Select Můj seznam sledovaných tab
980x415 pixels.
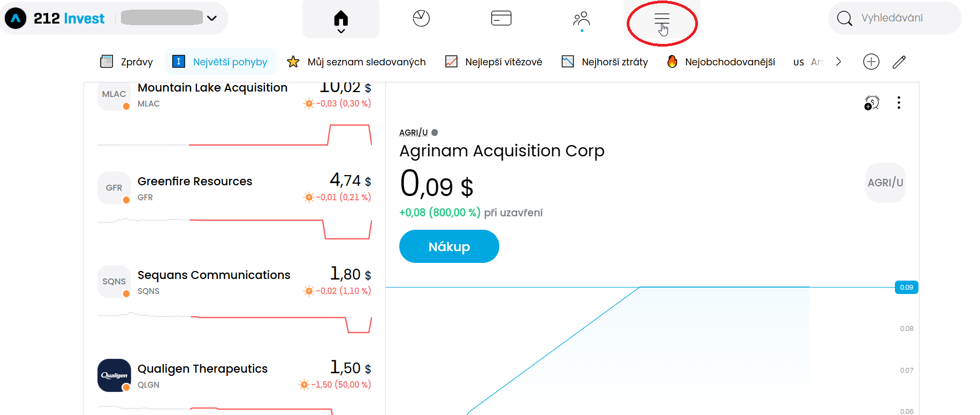coord(356,62)
